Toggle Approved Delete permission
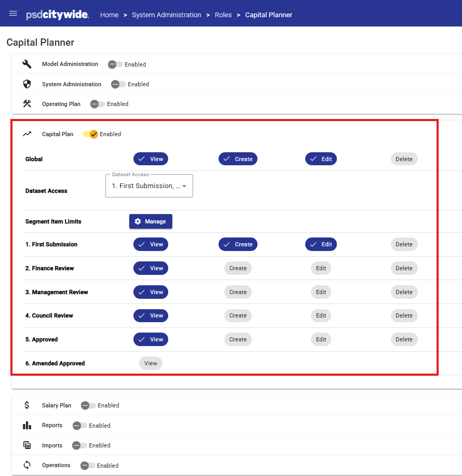Image resolution: width=462 pixels, height=476 pixels. click(404, 339)
